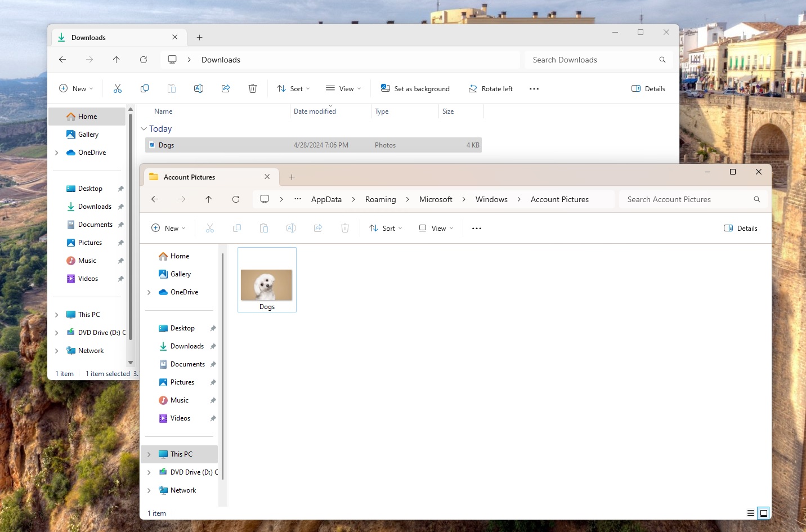Refresh the Account Pictures window
This screenshot has width=806, height=532.
point(236,199)
